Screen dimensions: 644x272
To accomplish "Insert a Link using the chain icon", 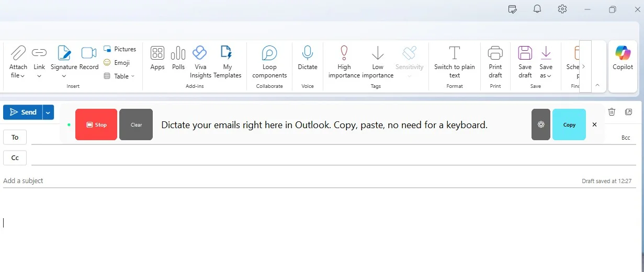I will pyautogui.click(x=39, y=53).
